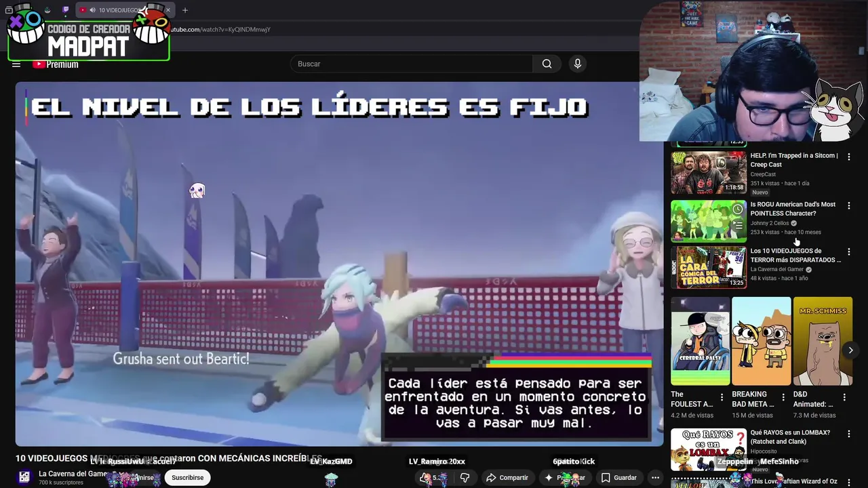Viewport: 868px width, 488px height.
Task: Open The FOULEST short thumbnail
Action: (x=701, y=341)
